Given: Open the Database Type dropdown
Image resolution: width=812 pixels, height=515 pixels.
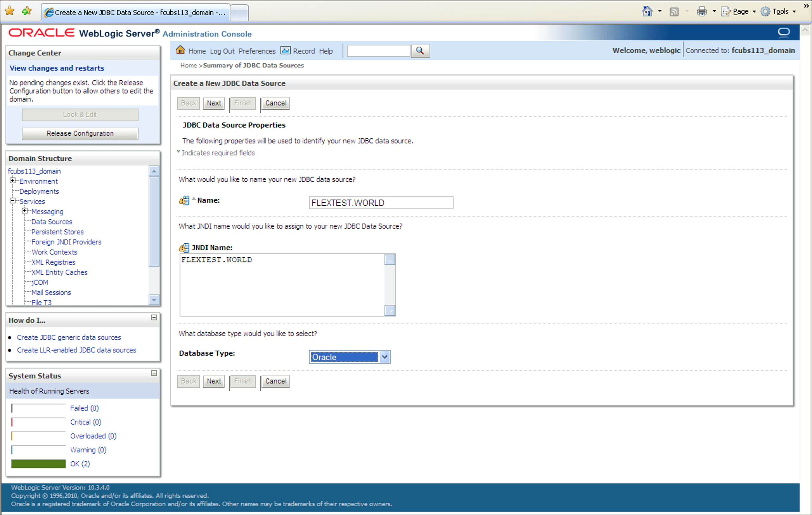Looking at the screenshot, I should pos(384,357).
